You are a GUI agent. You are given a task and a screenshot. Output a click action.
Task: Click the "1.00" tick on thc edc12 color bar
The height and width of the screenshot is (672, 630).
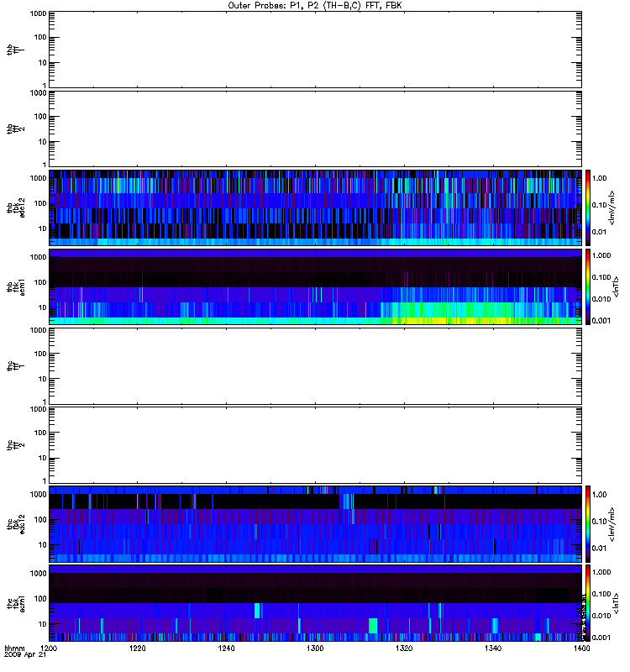point(600,494)
